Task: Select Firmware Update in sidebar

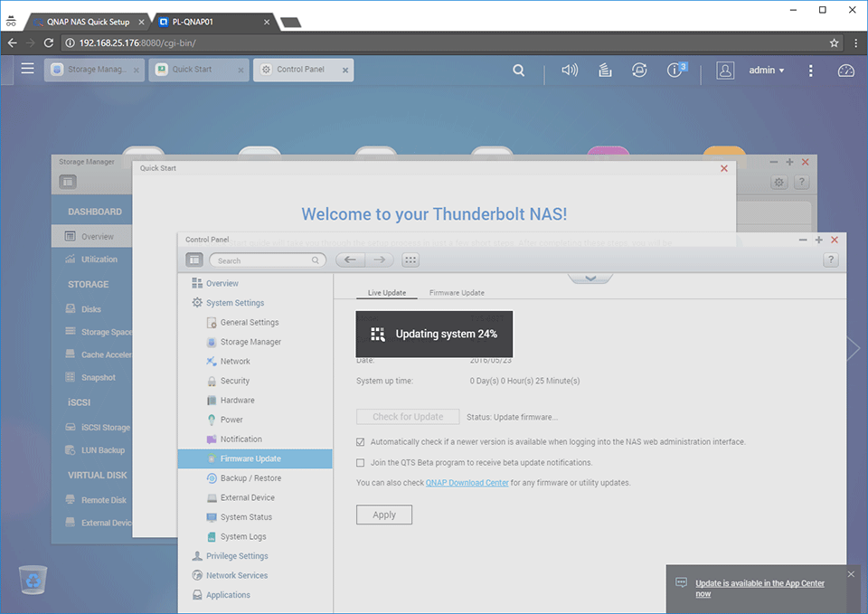Action: tap(255, 458)
